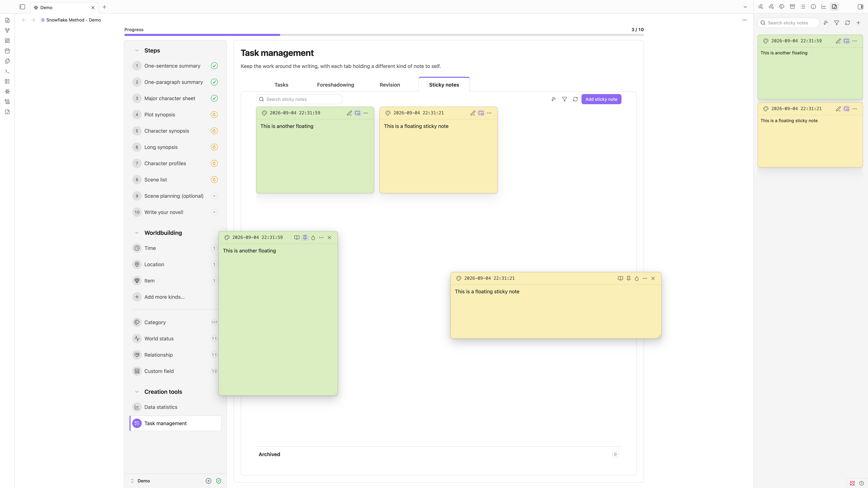Toggle floating window for yellow main card
Screen dimensions: 868x488
pos(481,113)
